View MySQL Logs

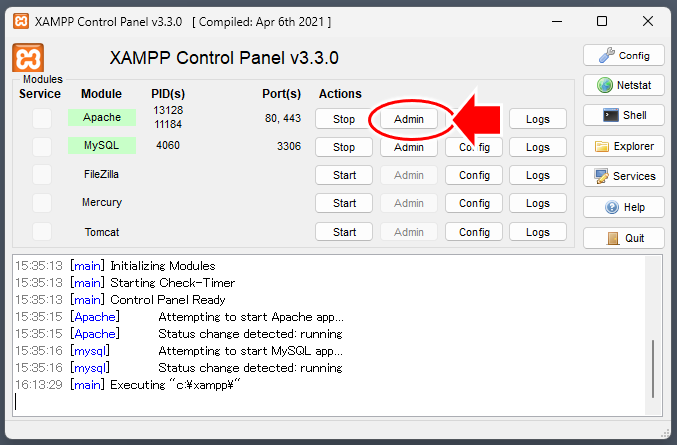tap(538, 147)
